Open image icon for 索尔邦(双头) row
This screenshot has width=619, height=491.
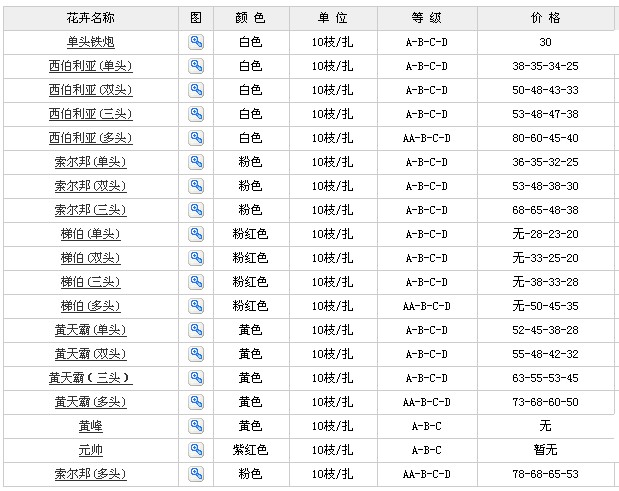pyautogui.click(x=196, y=186)
